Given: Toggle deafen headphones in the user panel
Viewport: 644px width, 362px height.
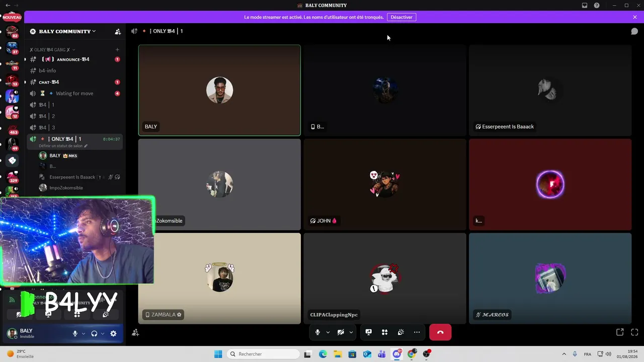Looking at the screenshot, I should click(94, 333).
